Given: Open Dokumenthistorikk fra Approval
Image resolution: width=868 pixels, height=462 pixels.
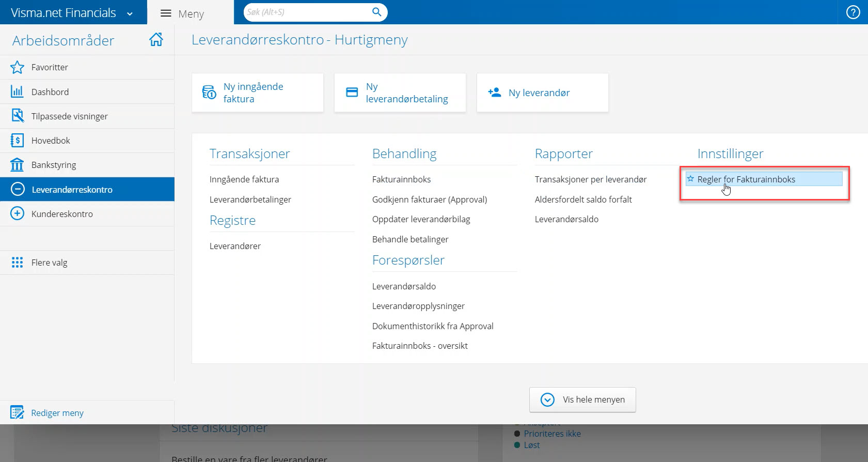Looking at the screenshot, I should click(x=433, y=326).
